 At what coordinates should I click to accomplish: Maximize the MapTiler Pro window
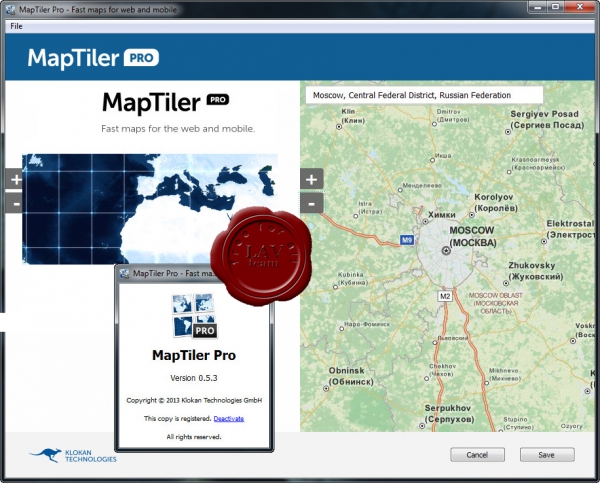pyautogui.click(x=555, y=7)
